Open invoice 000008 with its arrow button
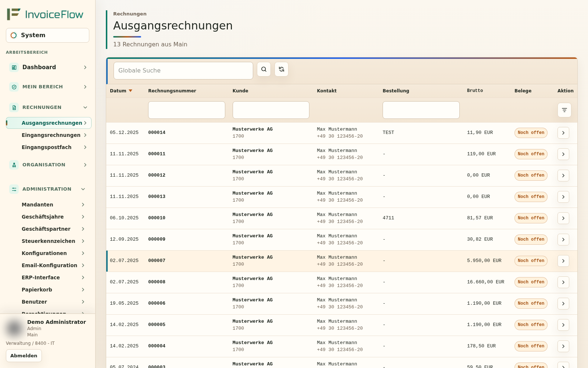Screen dimensions: 588x368 click(563, 282)
